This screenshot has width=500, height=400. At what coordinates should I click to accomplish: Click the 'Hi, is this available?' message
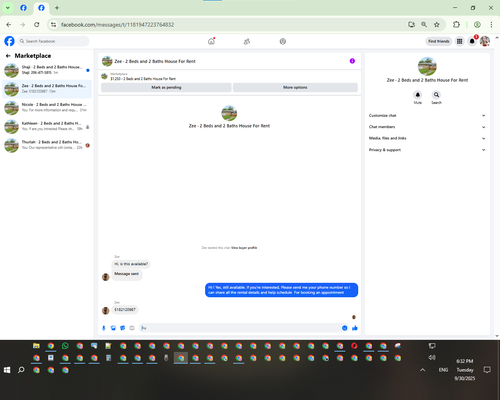click(x=131, y=264)
